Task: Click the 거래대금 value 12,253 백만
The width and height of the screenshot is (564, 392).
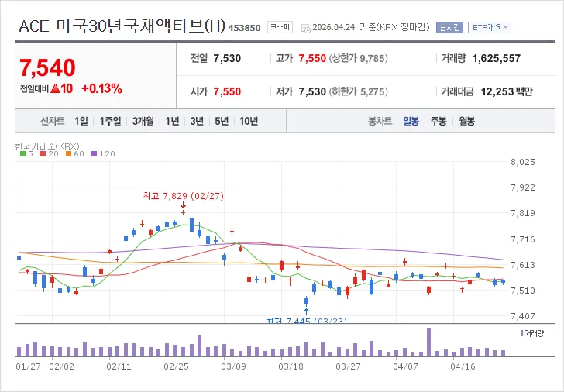Action: tap(507, 91)
